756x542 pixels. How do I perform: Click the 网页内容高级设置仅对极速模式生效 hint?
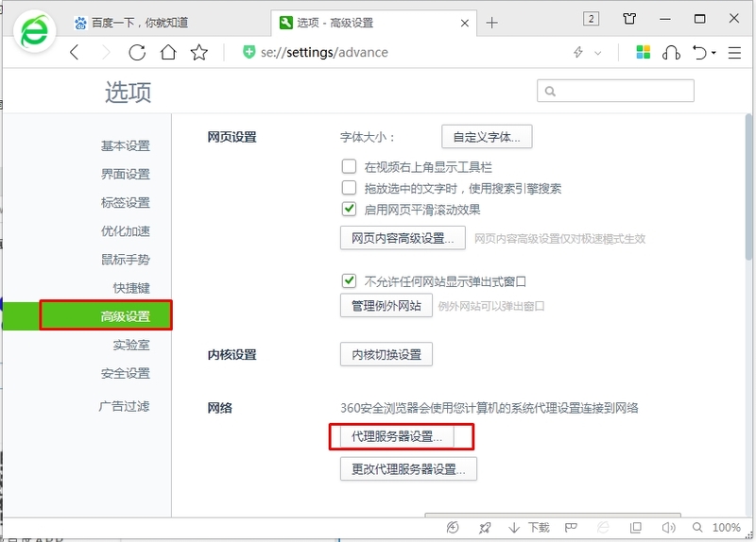pyautogui.click(x=559, y=239)
